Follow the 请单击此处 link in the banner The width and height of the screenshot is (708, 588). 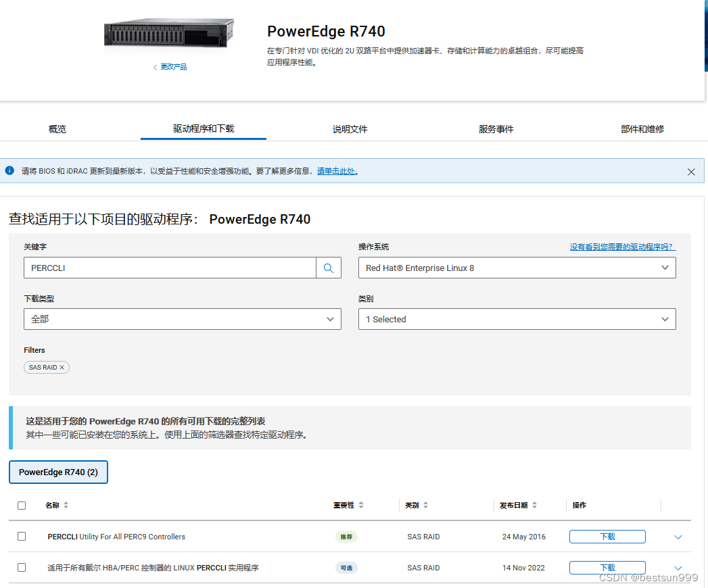tap(336, 171)
